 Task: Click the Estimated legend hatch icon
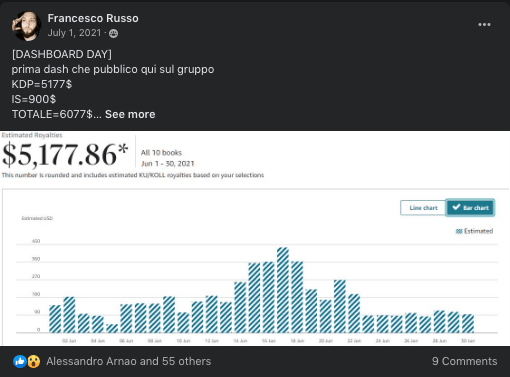(459, 231)
